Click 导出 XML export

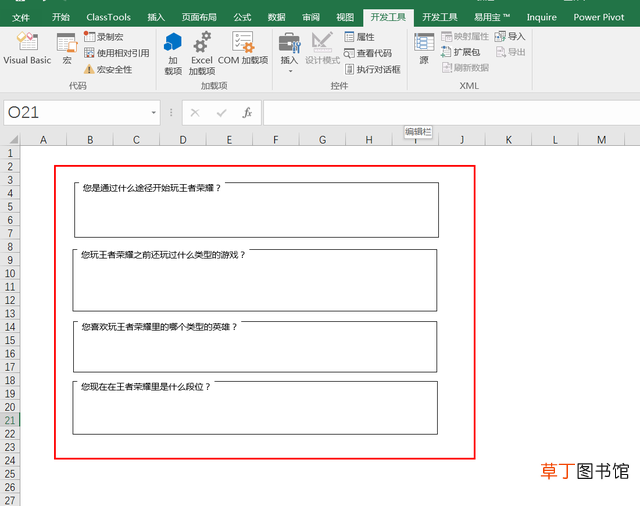coord(510,52)
